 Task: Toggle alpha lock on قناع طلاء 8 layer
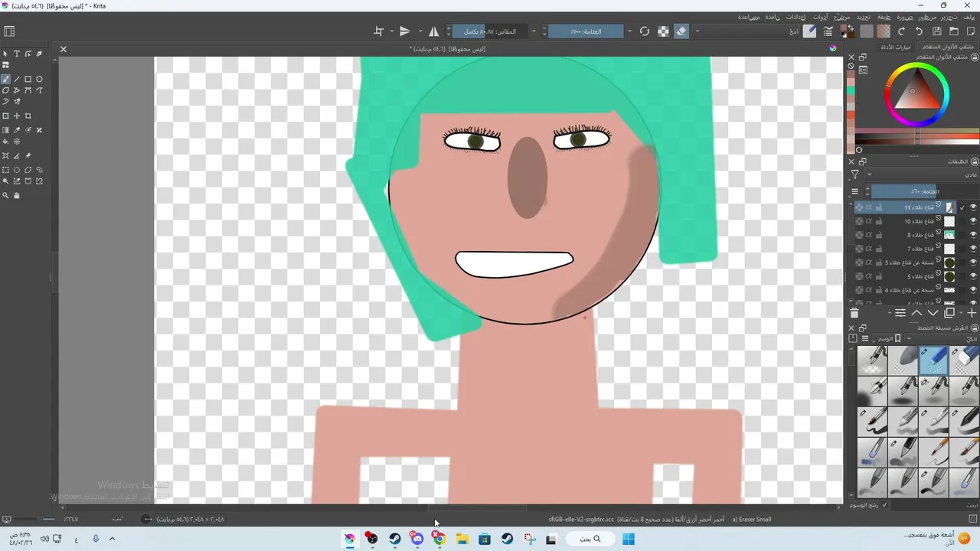tap(869, 235)
